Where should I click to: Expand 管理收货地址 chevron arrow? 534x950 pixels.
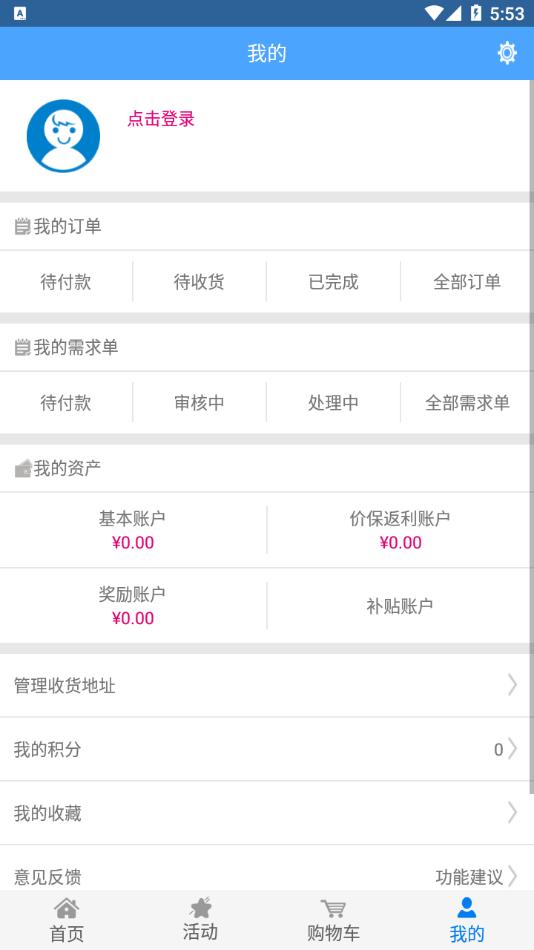(512, 685)
